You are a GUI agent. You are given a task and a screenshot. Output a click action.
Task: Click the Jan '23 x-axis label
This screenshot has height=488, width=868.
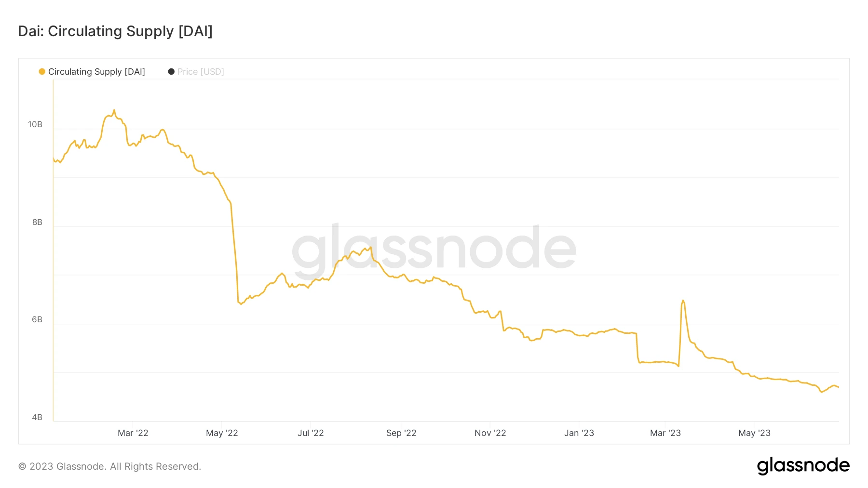click(579, 433)
